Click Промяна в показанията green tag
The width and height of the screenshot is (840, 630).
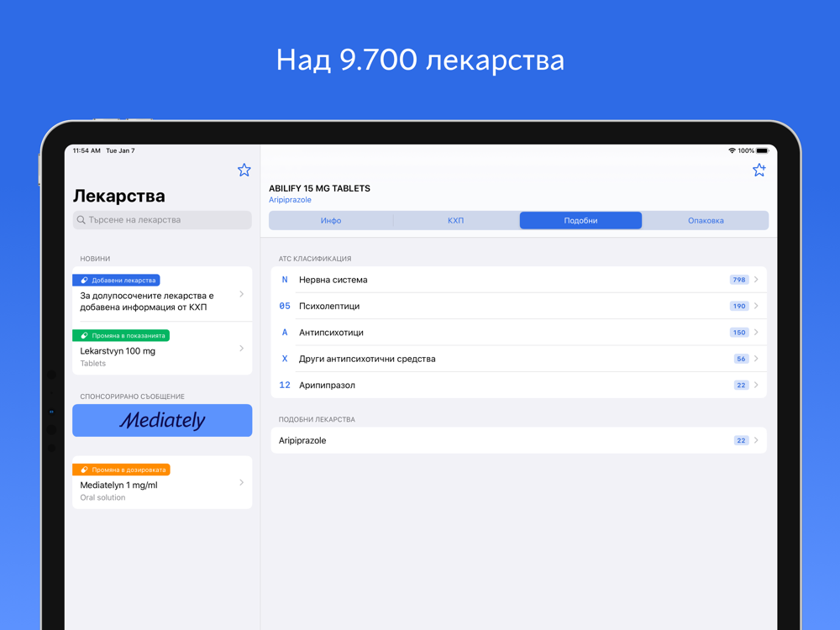click(x=121, y=335)
